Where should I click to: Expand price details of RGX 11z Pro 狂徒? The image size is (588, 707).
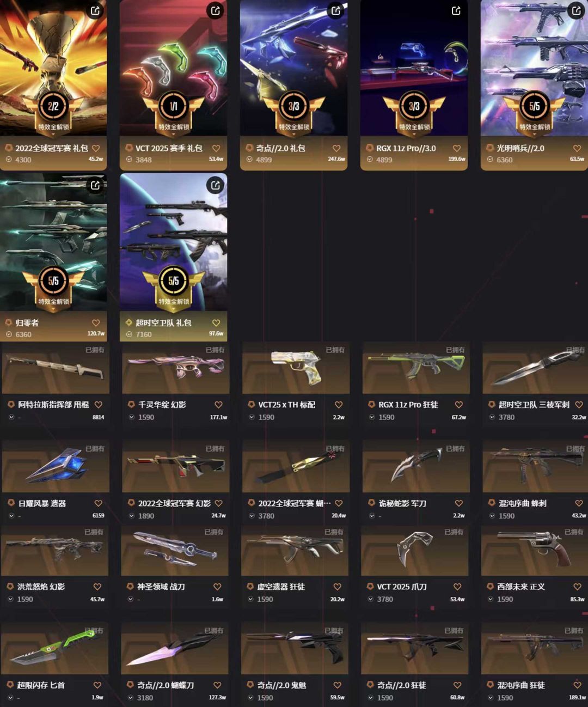click(372, 417)
